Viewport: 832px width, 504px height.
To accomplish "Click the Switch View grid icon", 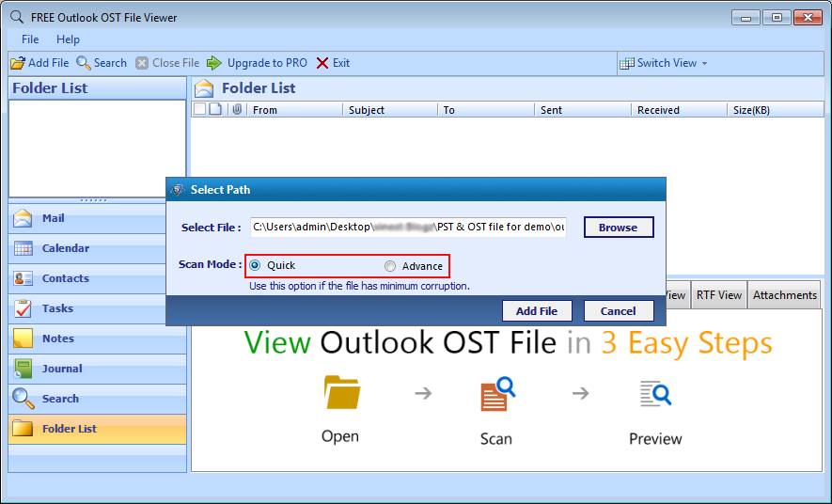I will click(x=627, y=63).
